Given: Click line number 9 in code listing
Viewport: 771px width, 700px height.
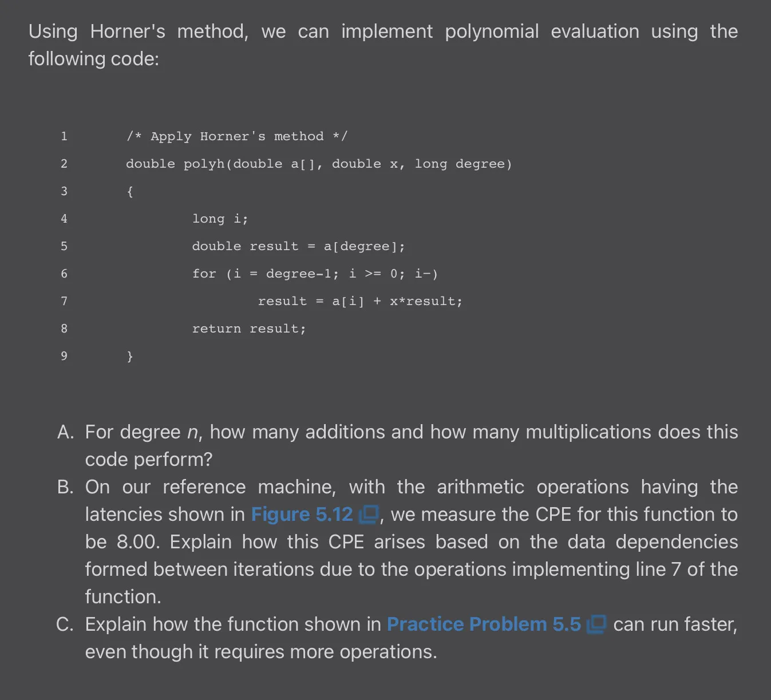Looking at the screenshot, I should click(64, 356).
